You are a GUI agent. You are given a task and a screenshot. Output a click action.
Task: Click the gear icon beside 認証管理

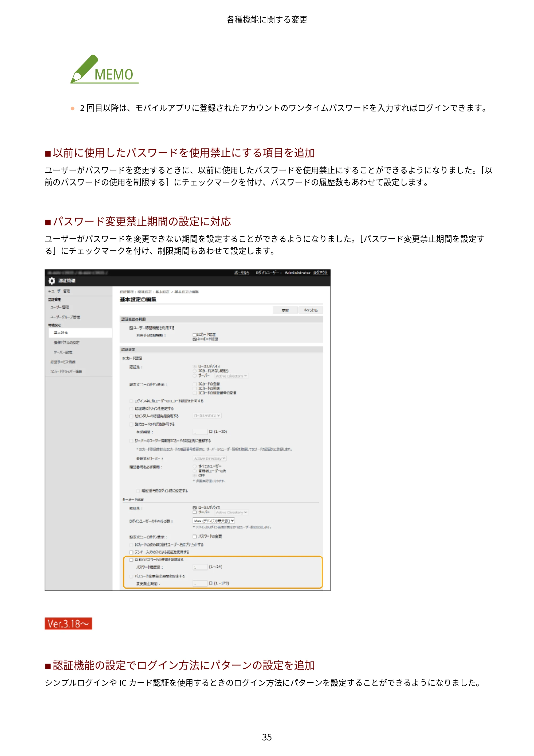52,281
